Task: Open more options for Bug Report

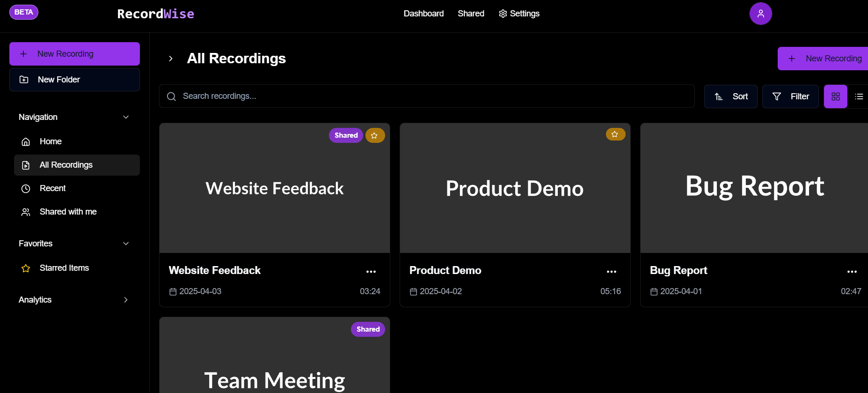Action: [x=852, y=272]
